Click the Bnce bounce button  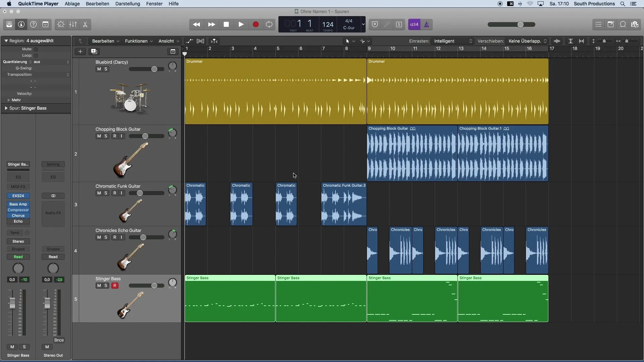click(59, 340)
